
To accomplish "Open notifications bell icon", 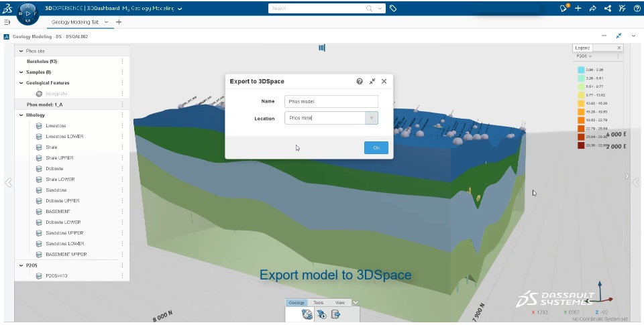I will pyautogui.click(x=563, y=8).
